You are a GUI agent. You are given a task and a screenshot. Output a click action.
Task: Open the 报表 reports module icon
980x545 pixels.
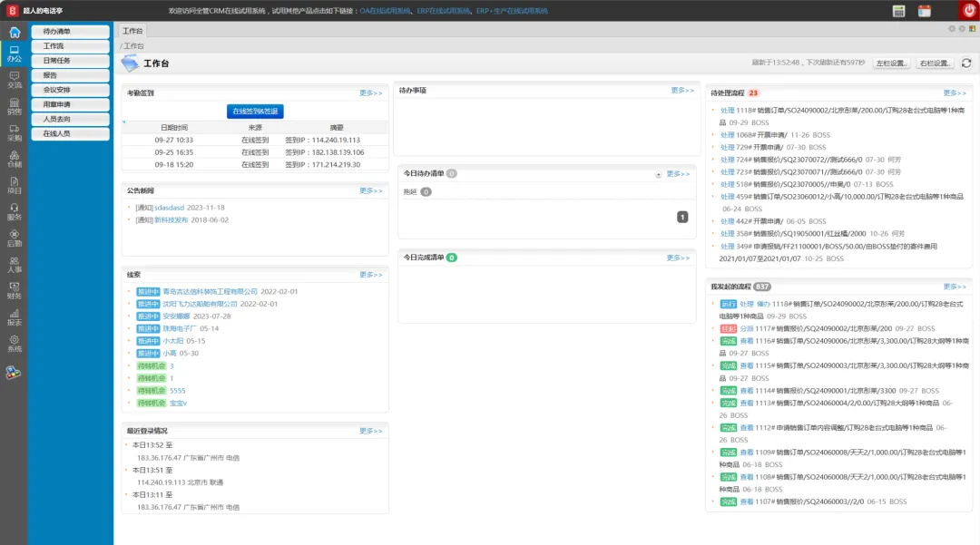tap(14, 317)
